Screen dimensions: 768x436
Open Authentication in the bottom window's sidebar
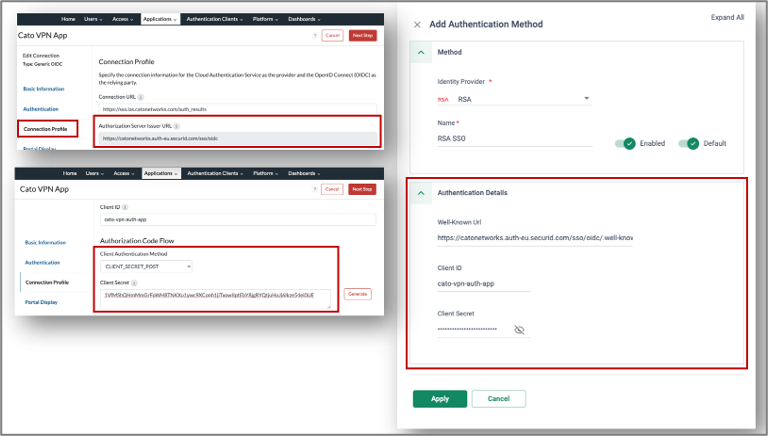[42, 263]
